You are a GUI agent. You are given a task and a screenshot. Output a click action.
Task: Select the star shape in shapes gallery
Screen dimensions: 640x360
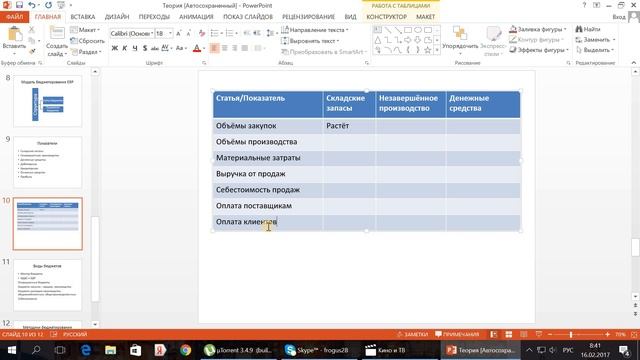click(x=427, y=50)
